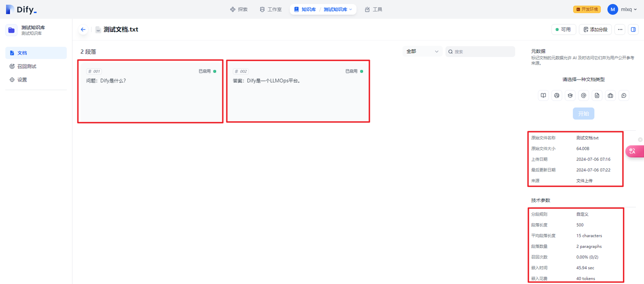
Task: Click the 15 characters average length value
Action: point(589,236)
